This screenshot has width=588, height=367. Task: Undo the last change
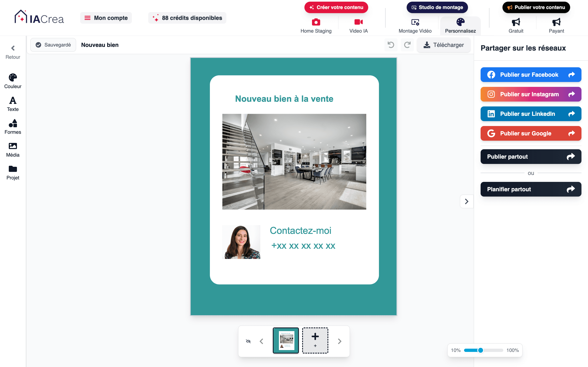391,45
